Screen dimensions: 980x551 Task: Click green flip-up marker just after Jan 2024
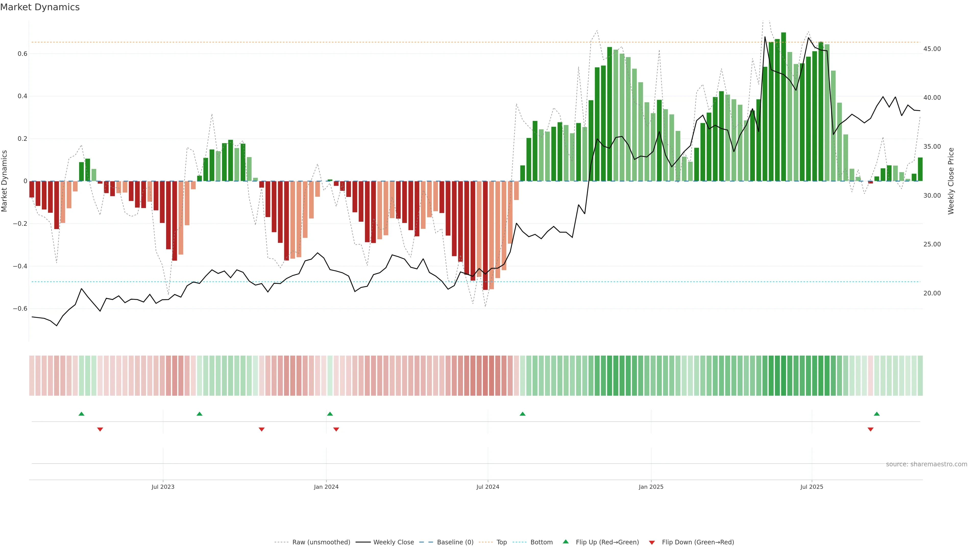click(x=330, y=414)
